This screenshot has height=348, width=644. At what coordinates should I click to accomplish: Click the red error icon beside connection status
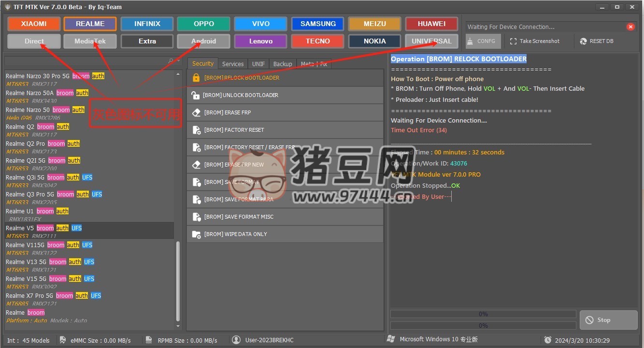point(630,27)
